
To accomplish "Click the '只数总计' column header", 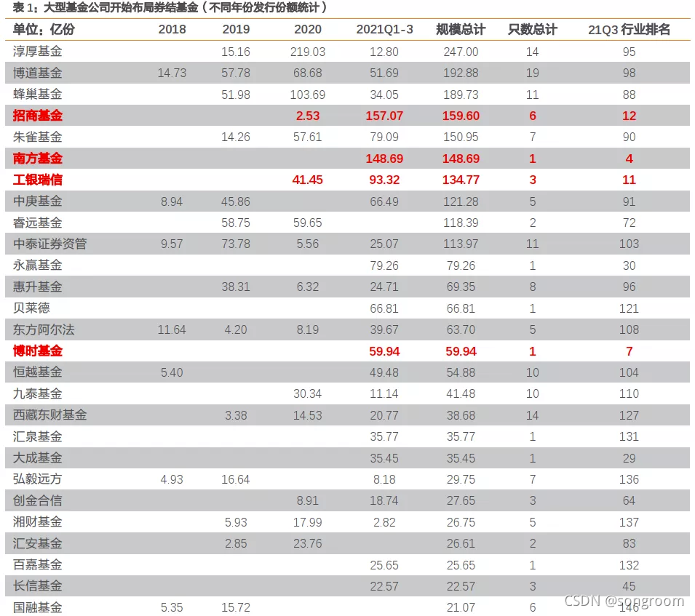I will point(532,29).
